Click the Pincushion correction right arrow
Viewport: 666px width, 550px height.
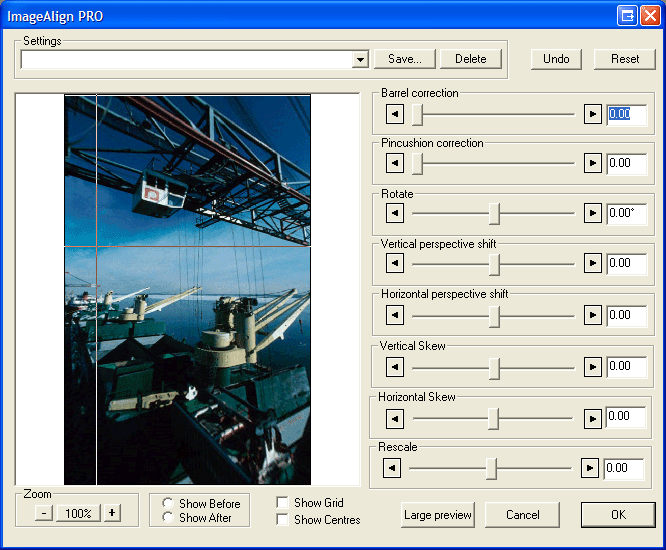(593, 162)
